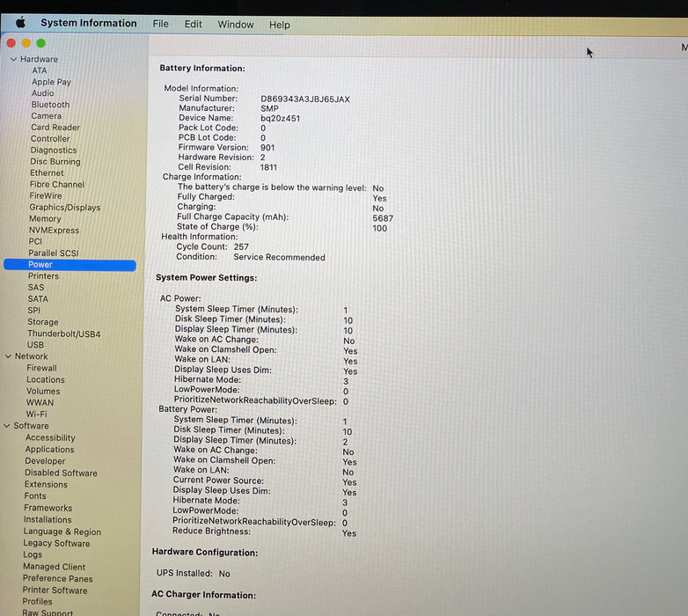Select Memory in the sidebar

[45, 218]
